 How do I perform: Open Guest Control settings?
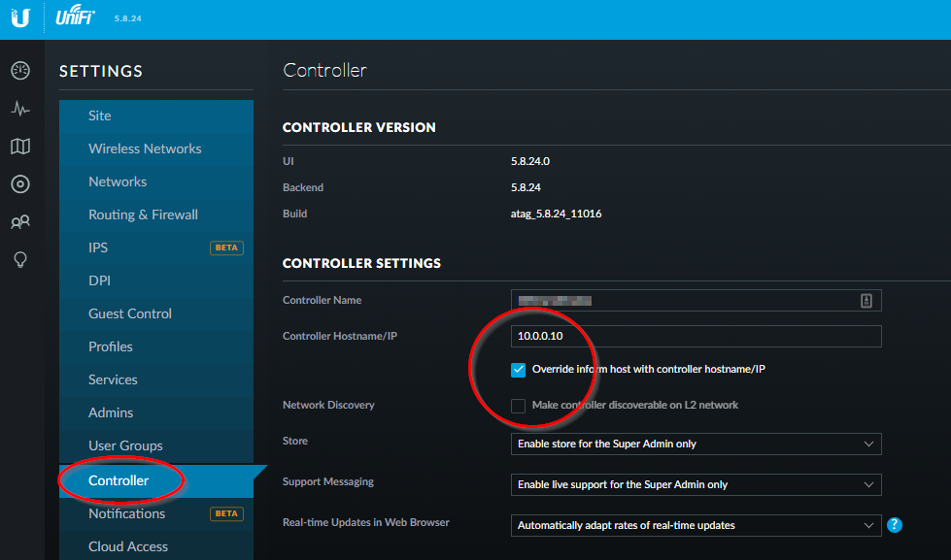[155, 313]
